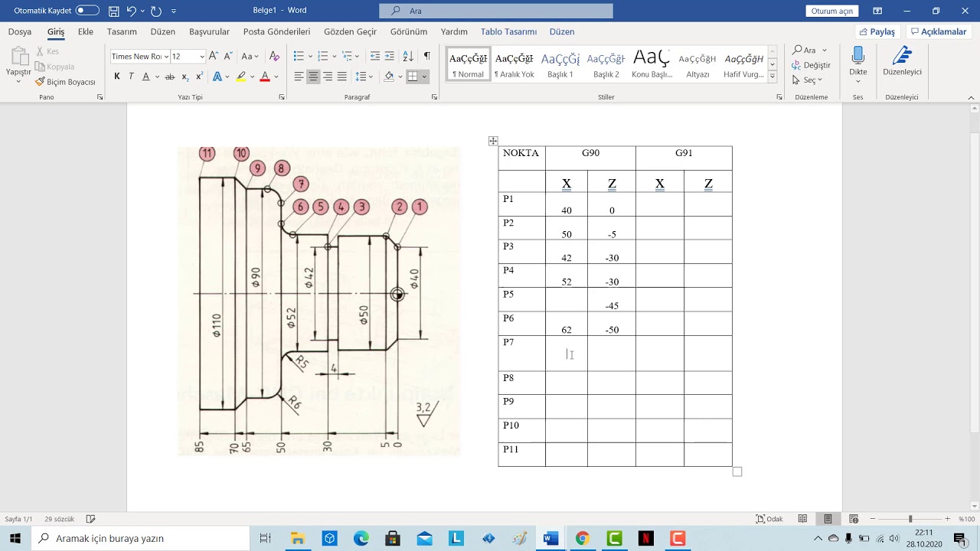Open Word from the Windows taskbar

(x=550, y=538)
